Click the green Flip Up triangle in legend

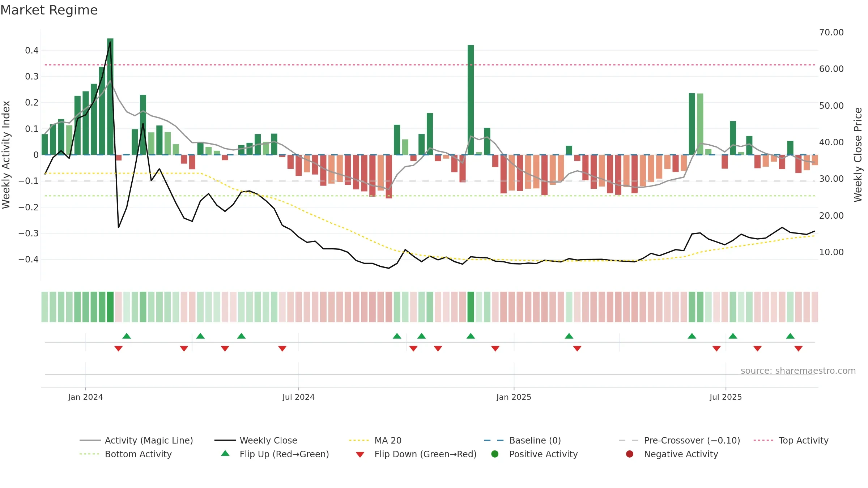coord(225,453)
